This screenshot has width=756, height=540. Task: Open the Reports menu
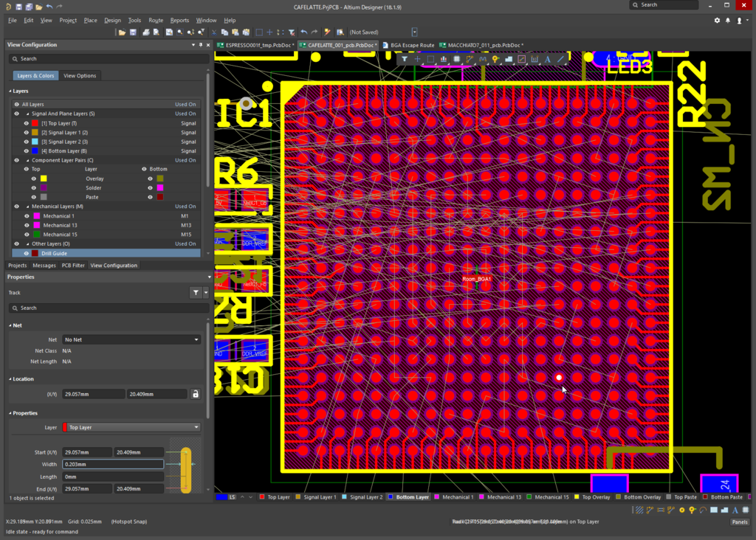[x=179, y=20]
